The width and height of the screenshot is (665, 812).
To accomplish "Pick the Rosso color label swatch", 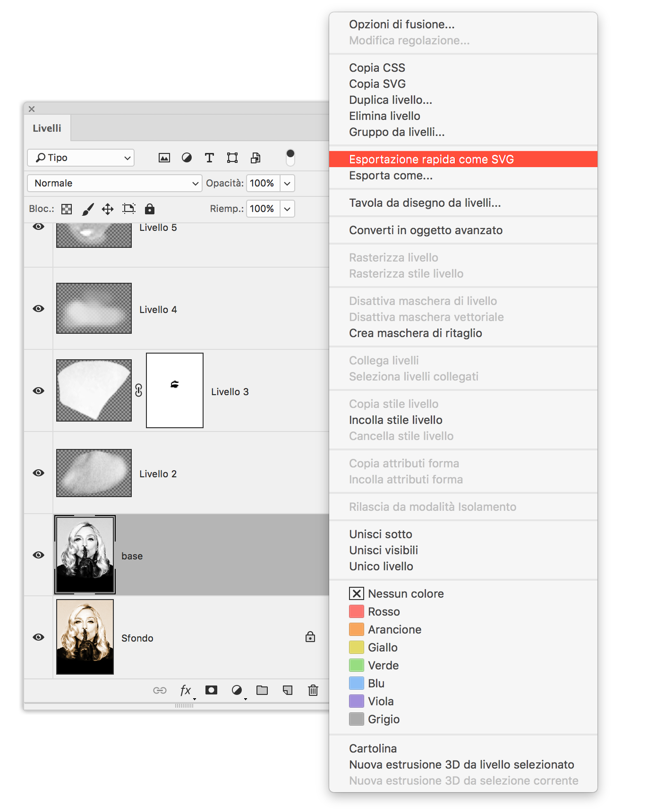I will 357,612.
